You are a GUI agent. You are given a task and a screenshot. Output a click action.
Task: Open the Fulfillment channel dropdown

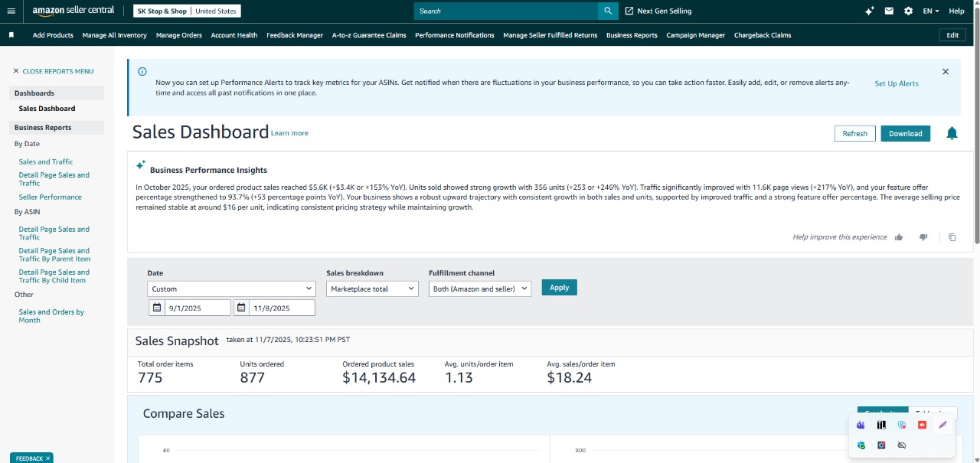point(480,289)
